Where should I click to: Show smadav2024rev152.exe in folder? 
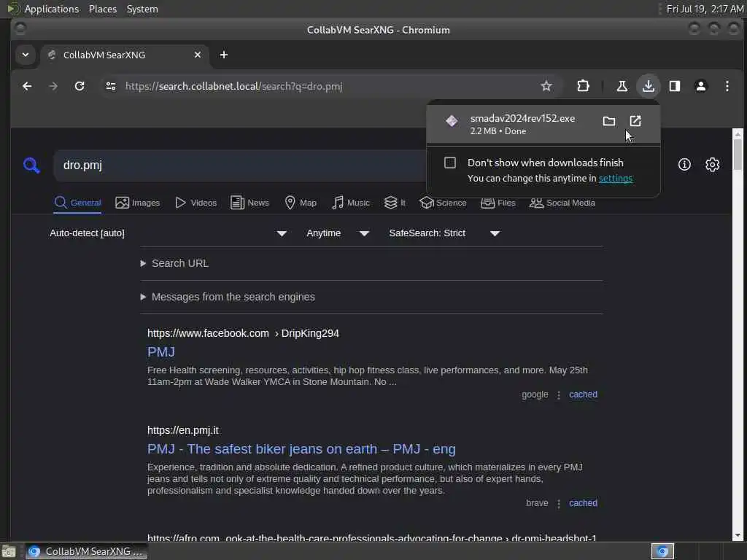609,121
